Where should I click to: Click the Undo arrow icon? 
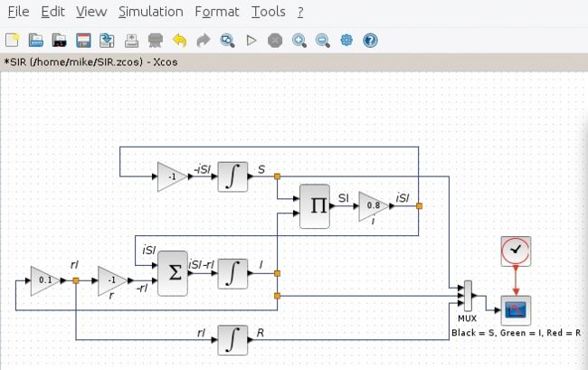(x=179, y=40)
